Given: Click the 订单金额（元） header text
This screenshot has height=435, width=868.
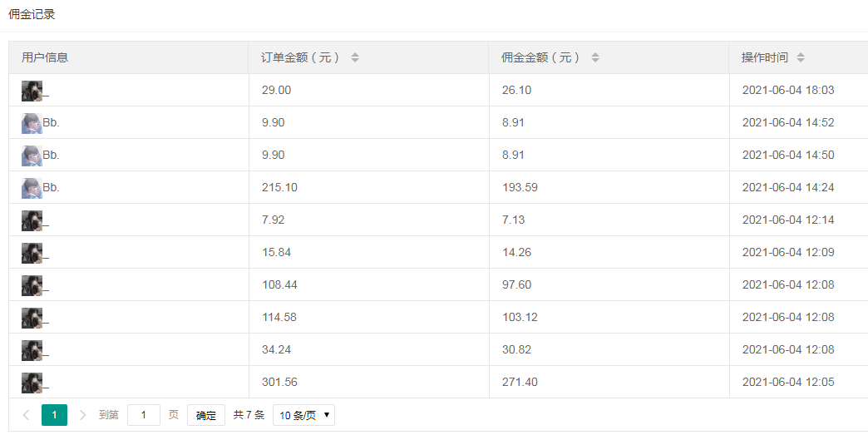Looking at the screenshot, I should (299, 57).
